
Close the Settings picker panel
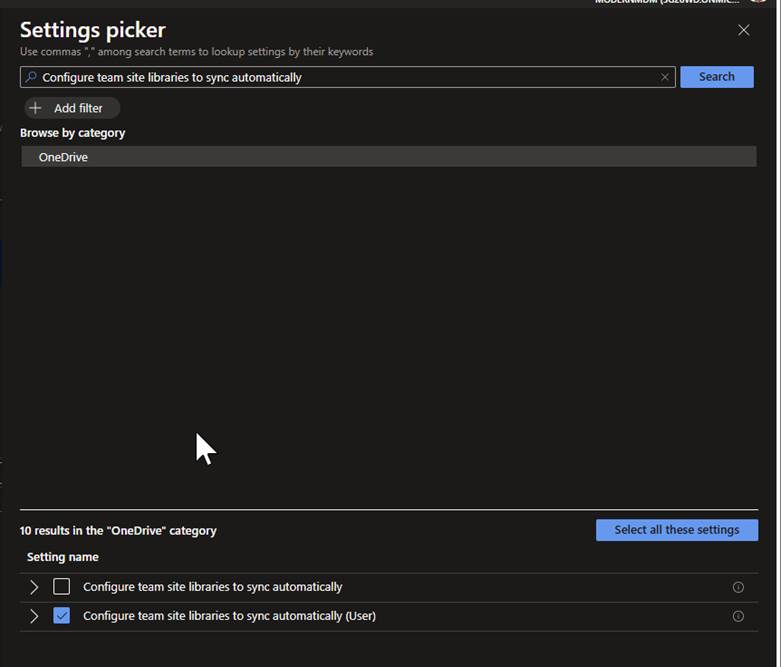pos(743,30)
